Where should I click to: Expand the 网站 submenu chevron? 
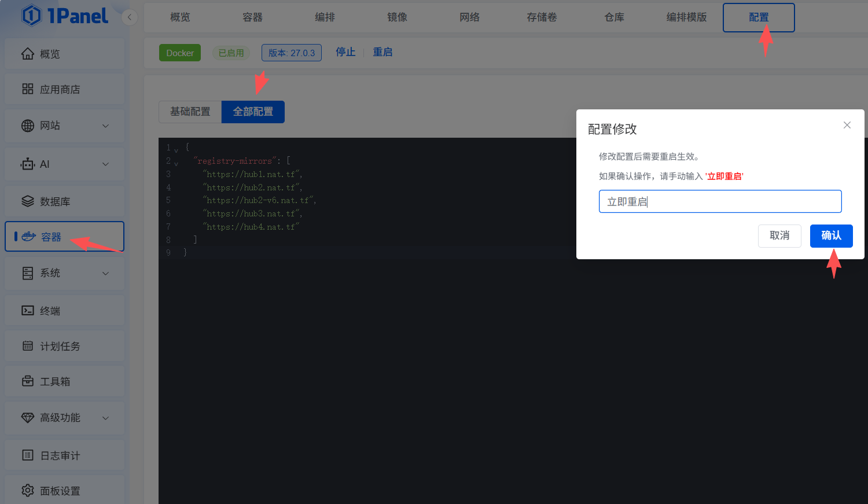[105, 126]
